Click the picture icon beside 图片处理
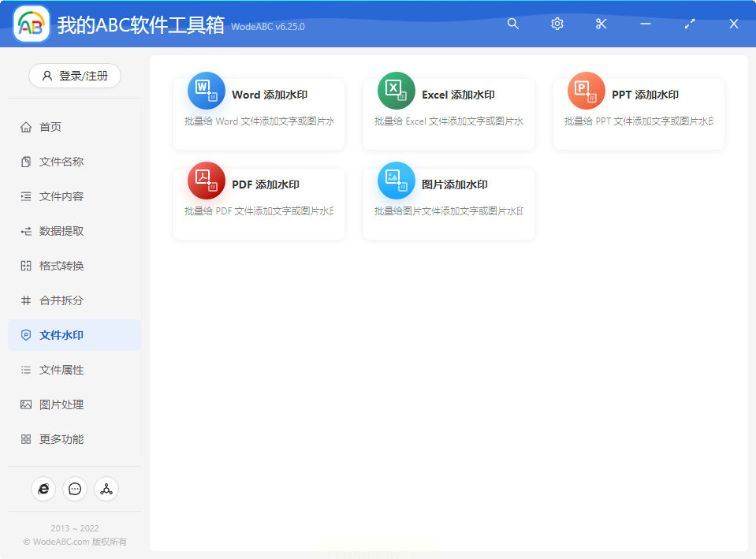Screen dimensions: 756x559 tap(26, 404)
